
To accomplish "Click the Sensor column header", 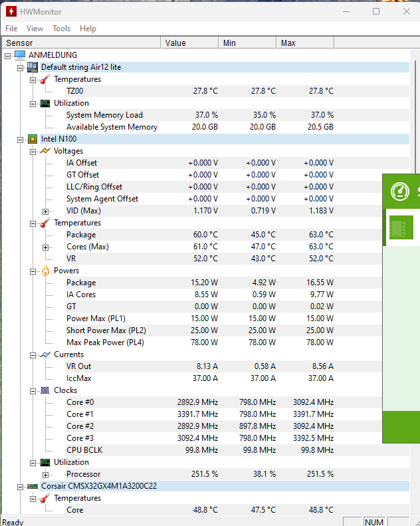I will pos(80,43).
